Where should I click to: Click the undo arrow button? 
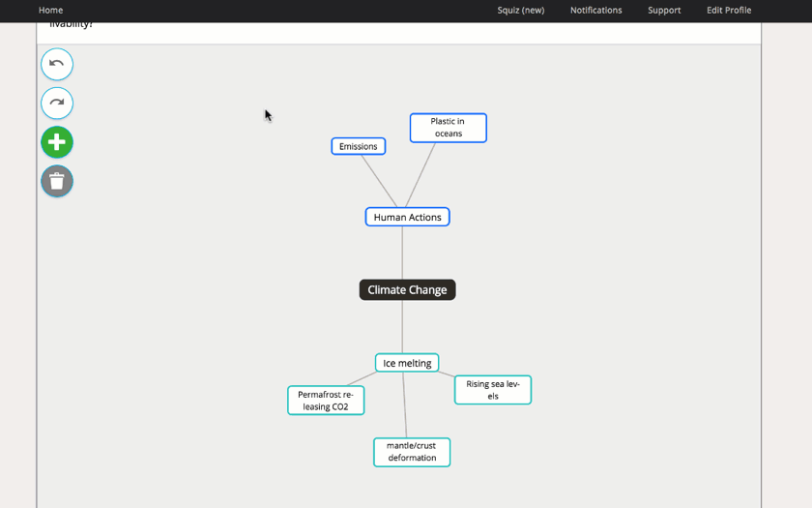coord(57,64)
